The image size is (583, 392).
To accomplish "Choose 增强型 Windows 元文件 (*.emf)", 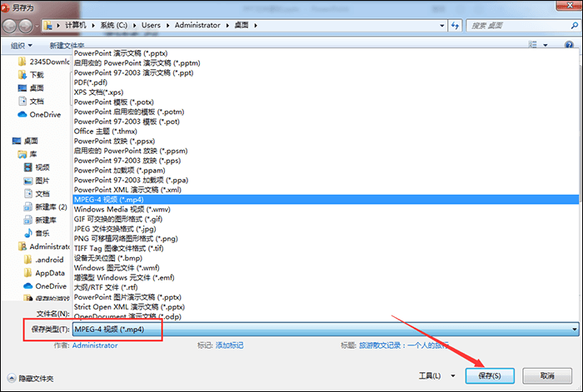I will click(326, 278).
